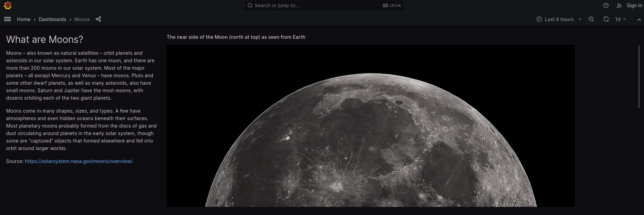This screenshot has height=215, width=644.
Task: Open the help menu icon
Action: 606,5
